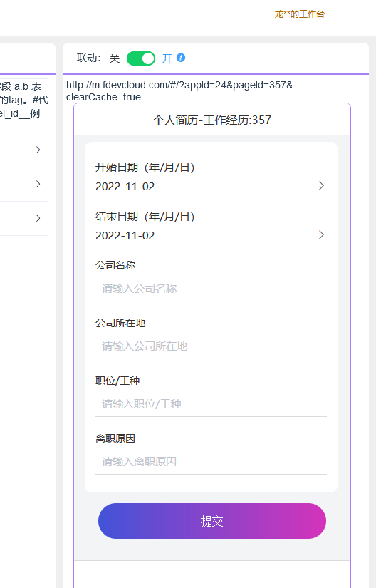
Task: Expand the second left panel row chevron
Action: (38, 184)
